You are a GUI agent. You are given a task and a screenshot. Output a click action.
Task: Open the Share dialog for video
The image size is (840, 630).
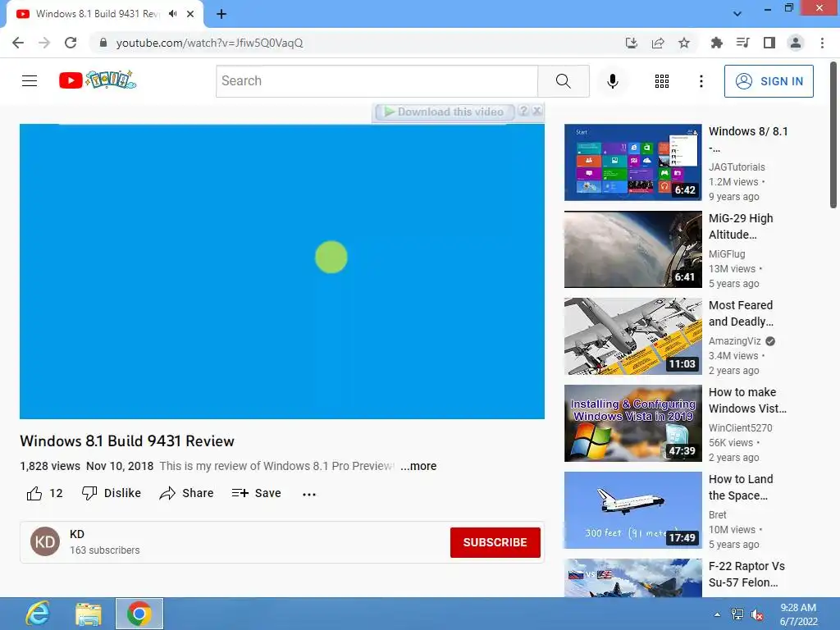pyautogui.click(x=186, y=493)
